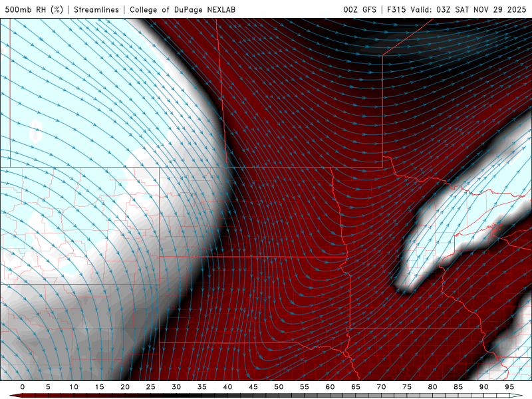Click the "50" color scale label

click(x=279, y=387)
